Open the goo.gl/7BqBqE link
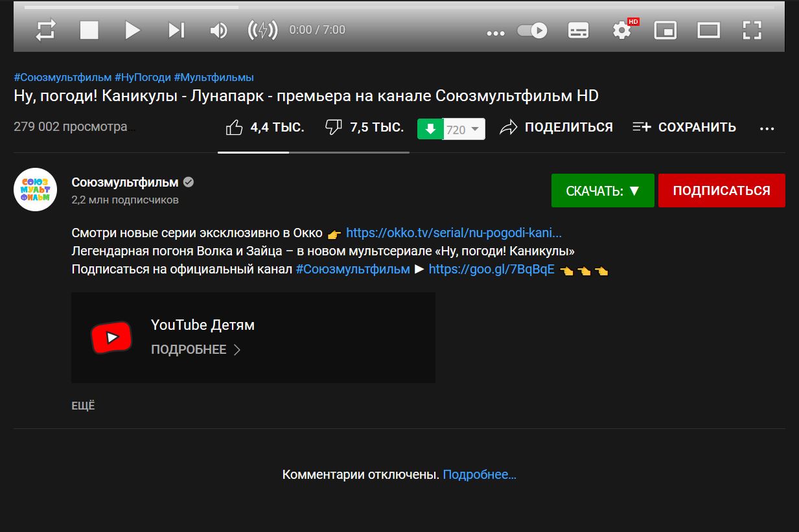This screenshot has height=532, width=799. (x=492, y=270)
